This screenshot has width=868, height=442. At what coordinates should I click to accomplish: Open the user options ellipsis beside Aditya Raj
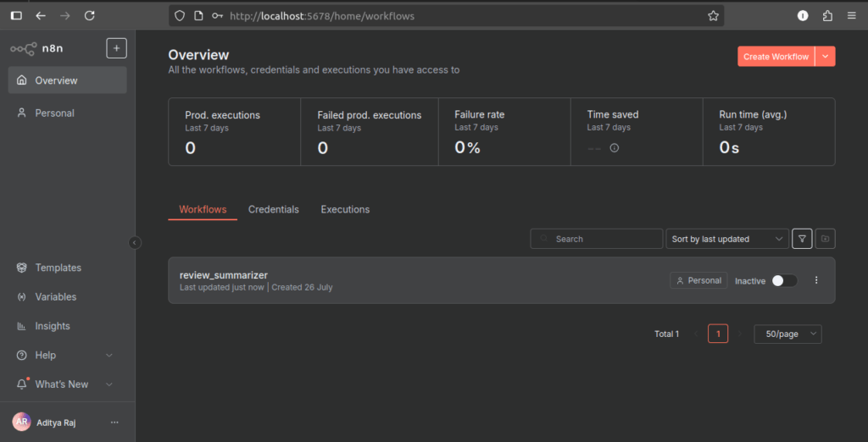coord(114,423)
